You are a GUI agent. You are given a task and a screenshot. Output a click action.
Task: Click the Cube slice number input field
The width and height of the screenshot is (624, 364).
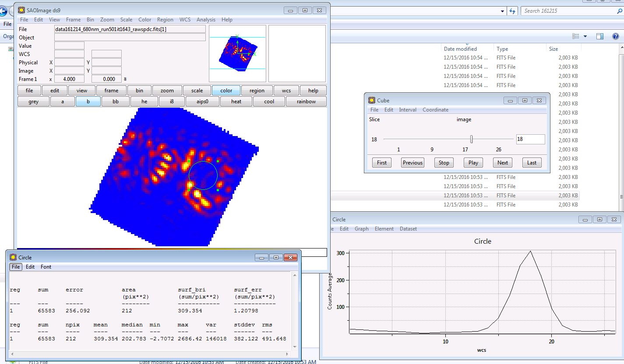tap(530, 139)
